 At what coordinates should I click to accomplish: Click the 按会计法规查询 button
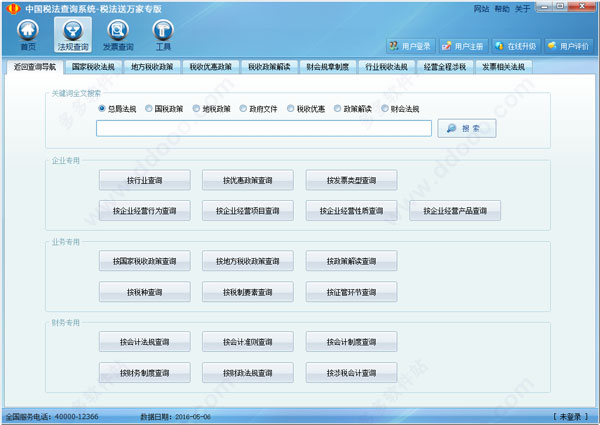coord(145,342)
